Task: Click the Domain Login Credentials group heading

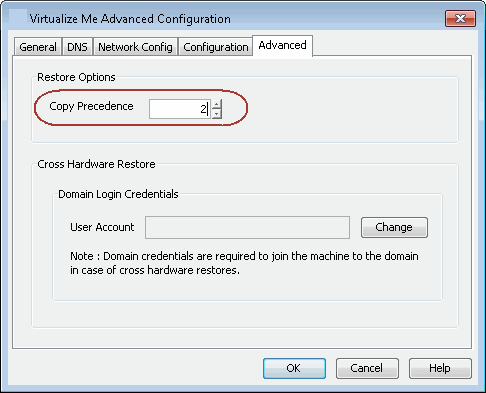Action: [118, 194]
